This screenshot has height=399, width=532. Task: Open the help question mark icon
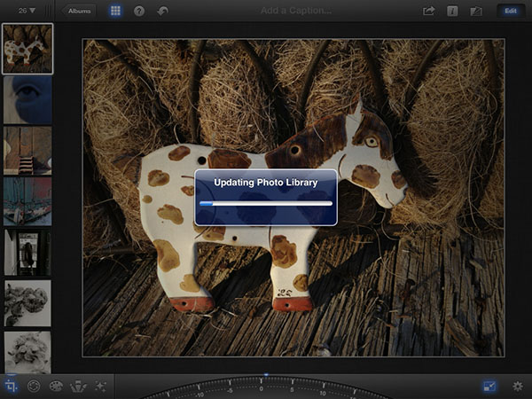[x=139, y=12]
